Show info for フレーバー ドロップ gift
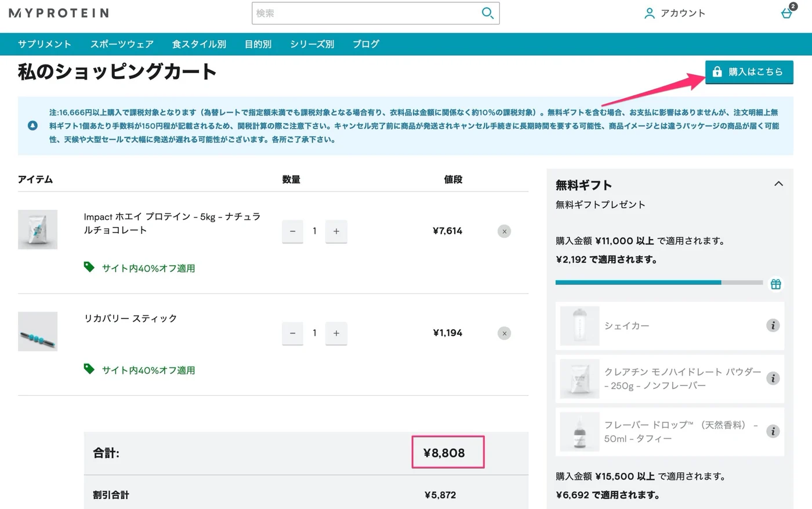 (773, 431)
